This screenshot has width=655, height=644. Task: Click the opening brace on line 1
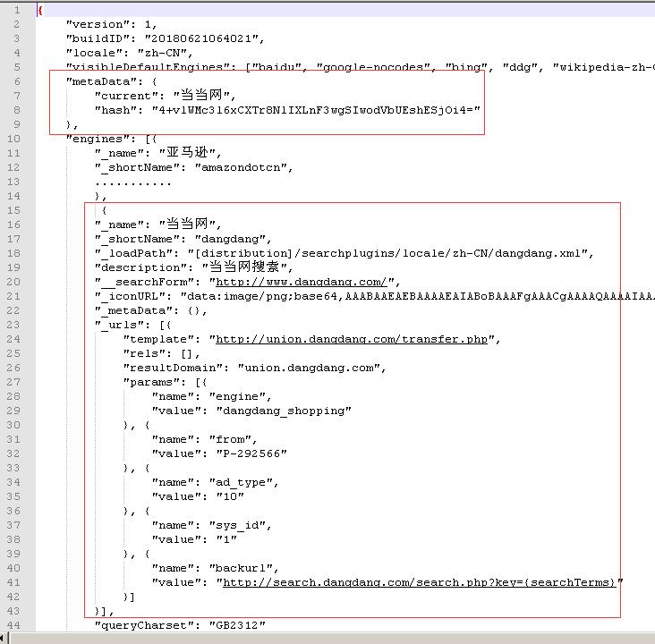click(x=40, y=10)
